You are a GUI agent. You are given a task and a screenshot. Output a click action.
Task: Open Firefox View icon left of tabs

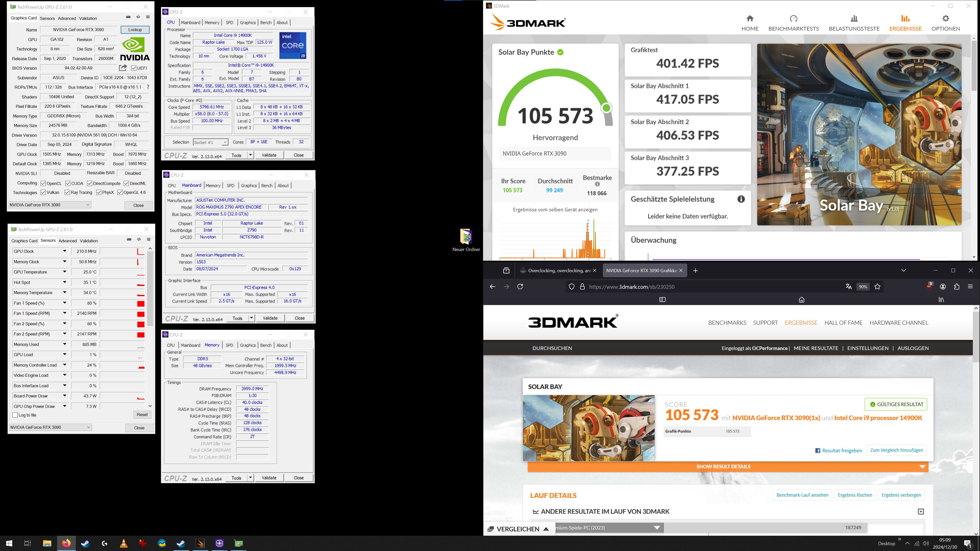(506, 271)
